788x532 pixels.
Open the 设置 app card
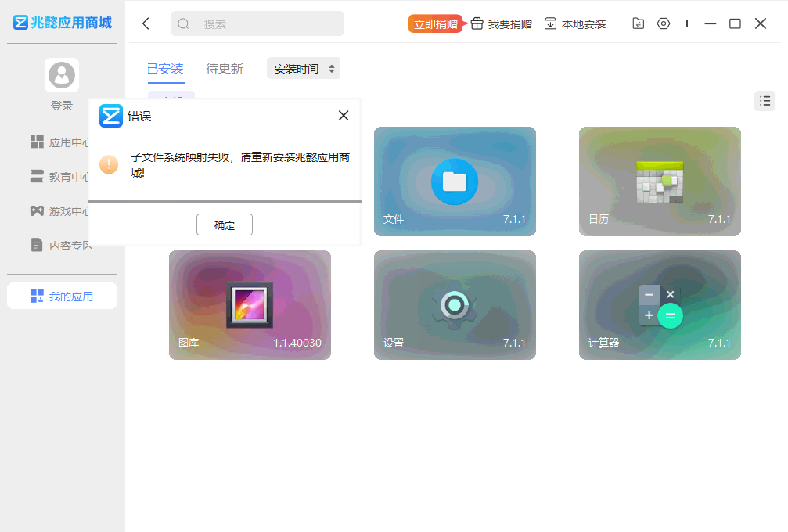(x=455, y=305)
